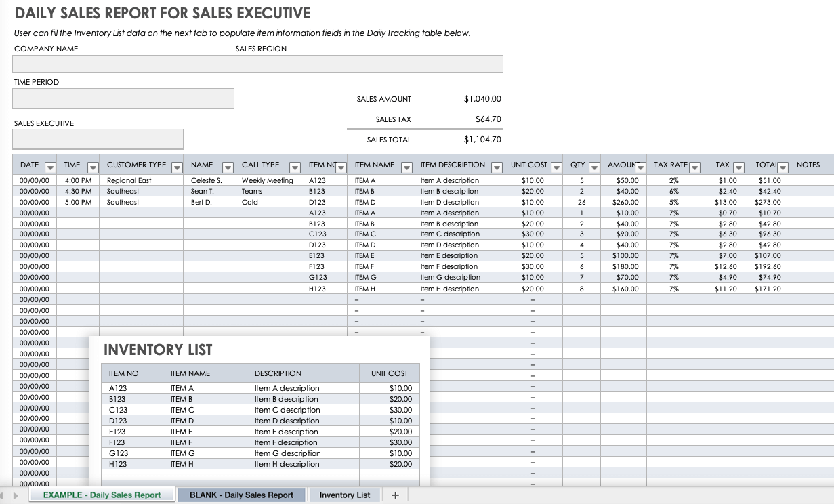This screenshot has width=834, height=504.
Task: Click the NAME column filter icon
Action: tap(227, 166)
